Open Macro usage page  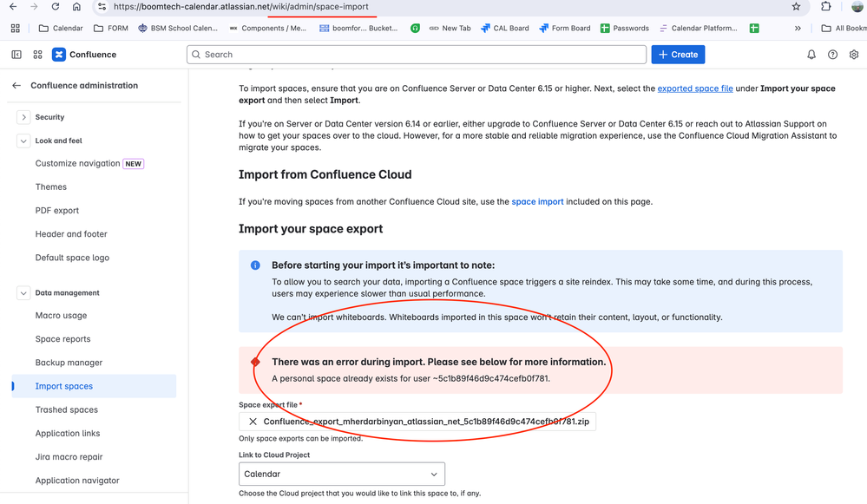pyautogui.click(x=61, y=316)
